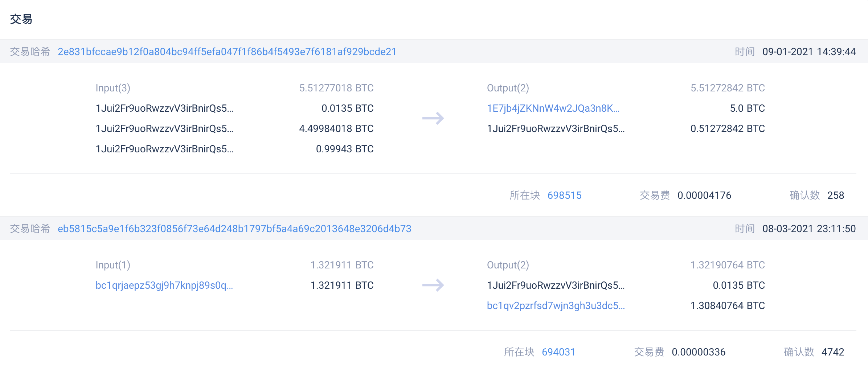868x370 pixels.
Task: Open output address 1E7jb4jZKNnW4w2JQa3n8K
Action: coord(553,108)
